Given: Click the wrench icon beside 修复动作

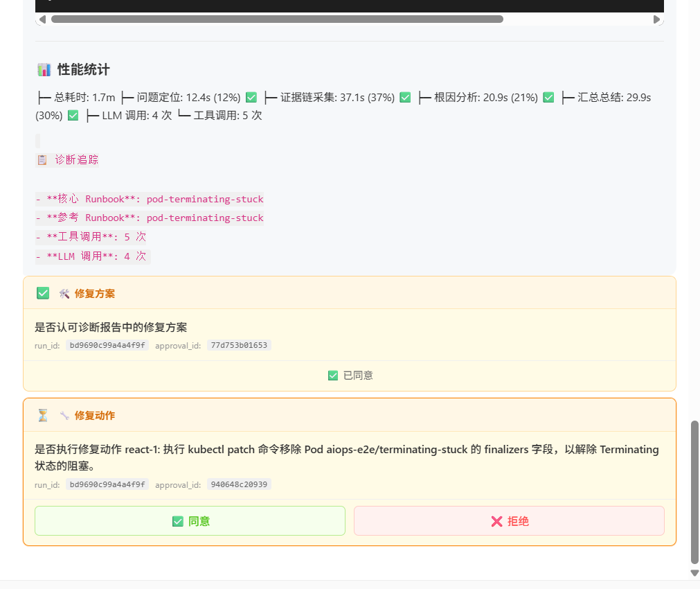Looking at the screenshot, I should click(x=64, y=416).
